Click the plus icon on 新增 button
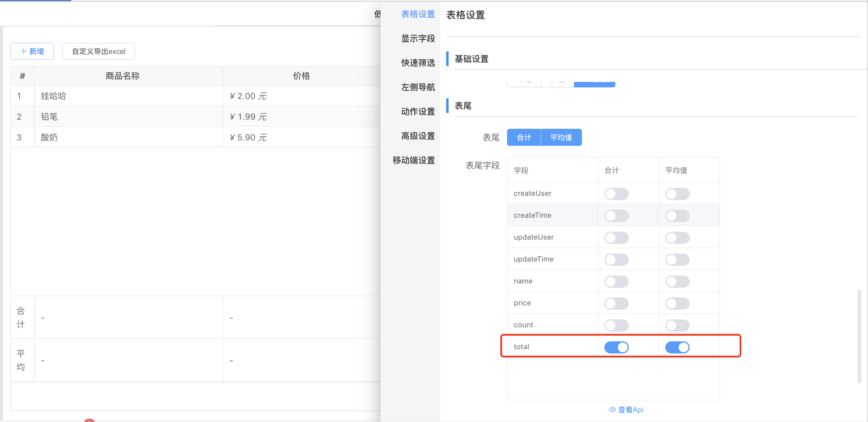 click(24, 51)
